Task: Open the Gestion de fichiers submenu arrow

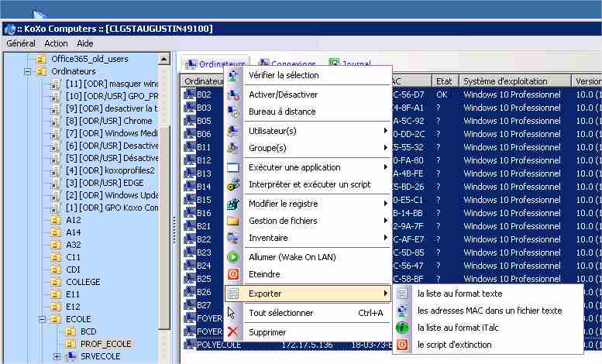Action: (x=386, y=221)
